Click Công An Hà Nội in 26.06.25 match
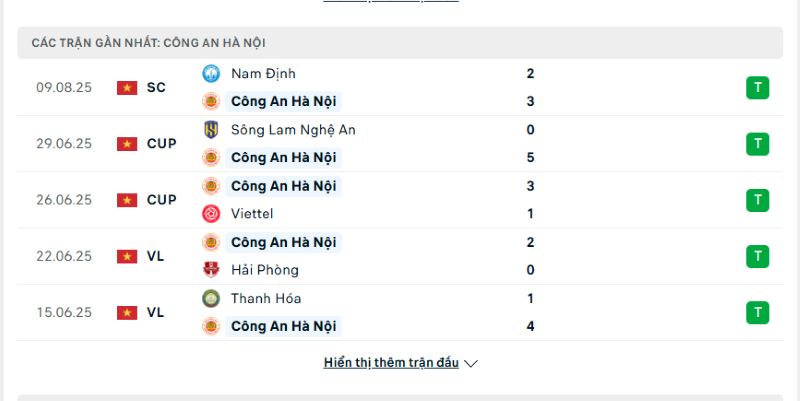Image resolution: width=800 pixels, height=401 pixels. click(283, 186)
